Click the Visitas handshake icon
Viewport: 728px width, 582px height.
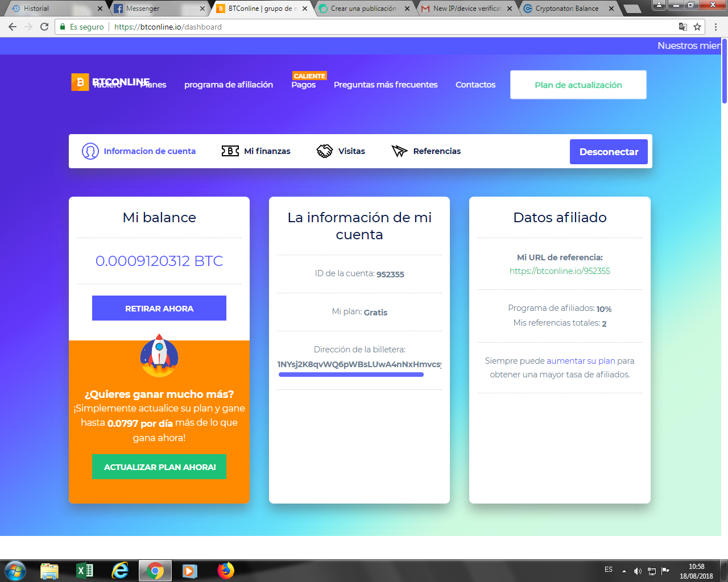point(324,151)
